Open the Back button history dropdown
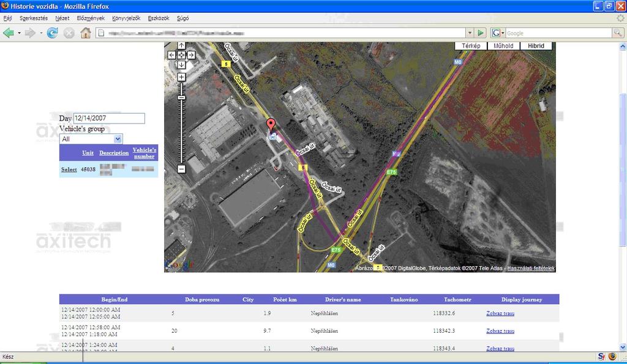627x364 pixels. [x=19, y=33]
